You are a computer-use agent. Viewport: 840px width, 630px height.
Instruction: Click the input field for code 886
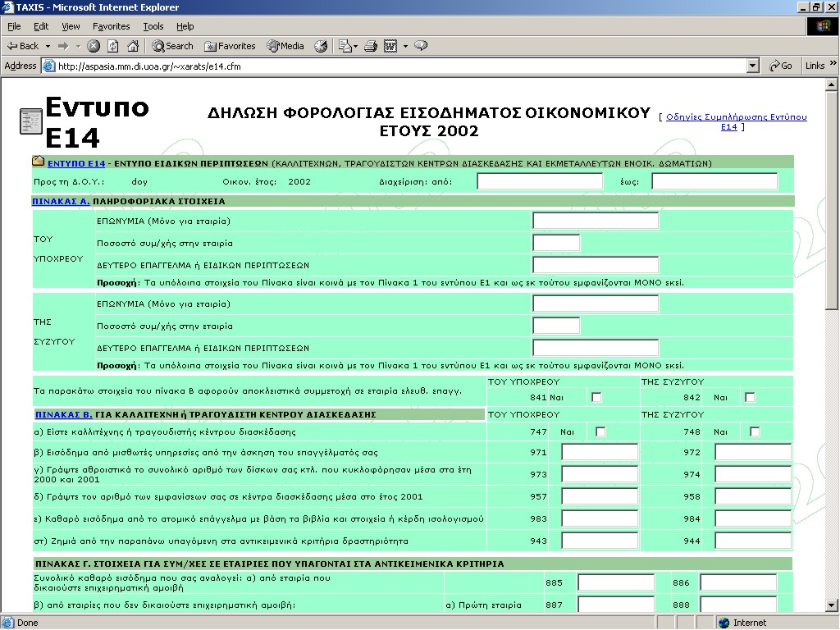tap(739, 582)
